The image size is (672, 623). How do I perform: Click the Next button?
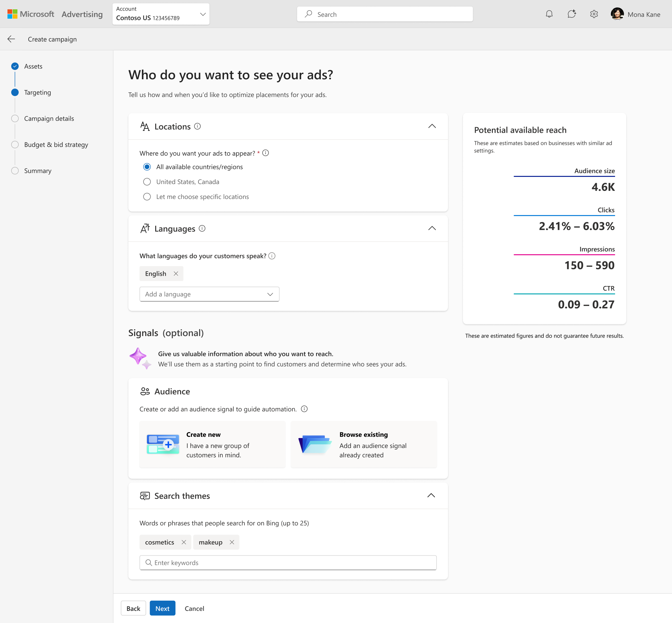coord(162,608)
